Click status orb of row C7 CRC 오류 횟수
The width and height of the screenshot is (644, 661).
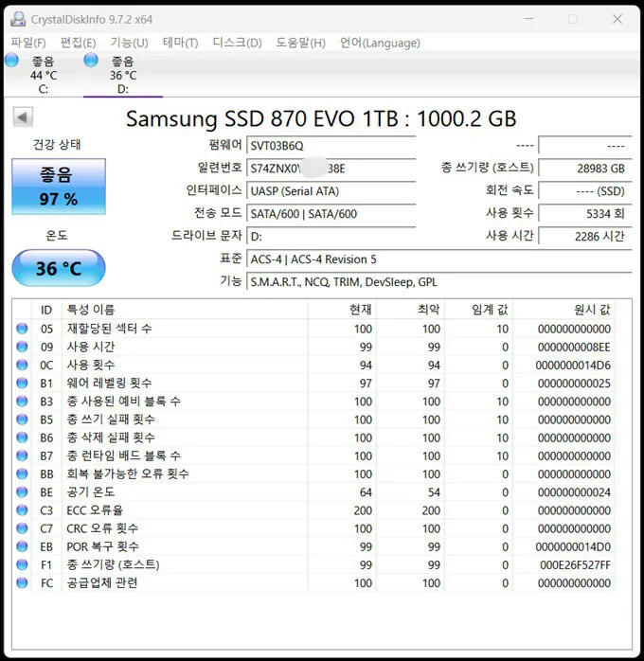(22, 528)
